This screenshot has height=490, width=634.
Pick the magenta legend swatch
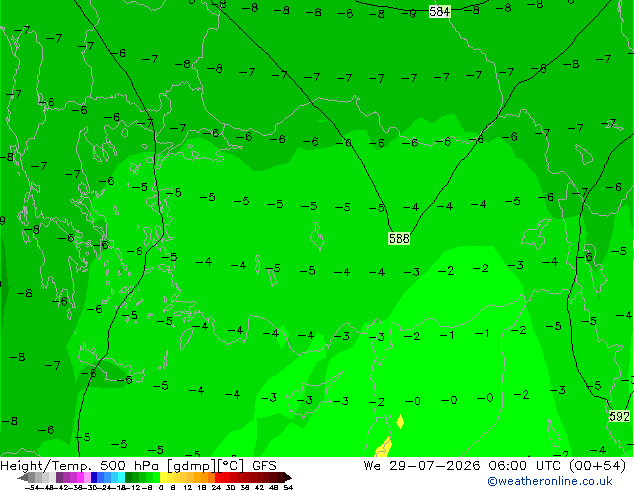pos(80,477)
